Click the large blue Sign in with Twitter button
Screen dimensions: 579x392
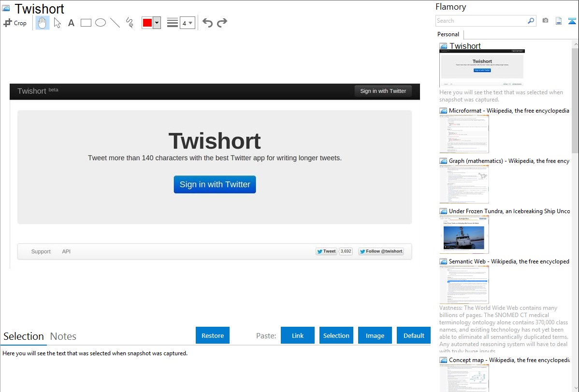(215, 184)
